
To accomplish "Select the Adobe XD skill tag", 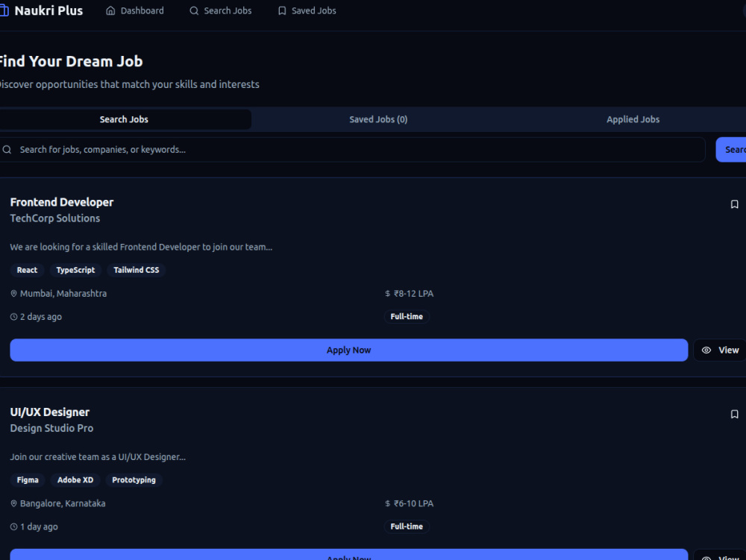I will [x=75, y=480].
